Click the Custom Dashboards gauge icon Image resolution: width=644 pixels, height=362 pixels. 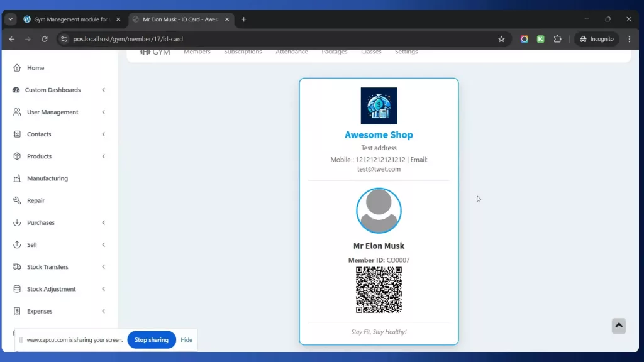point(16,90)
